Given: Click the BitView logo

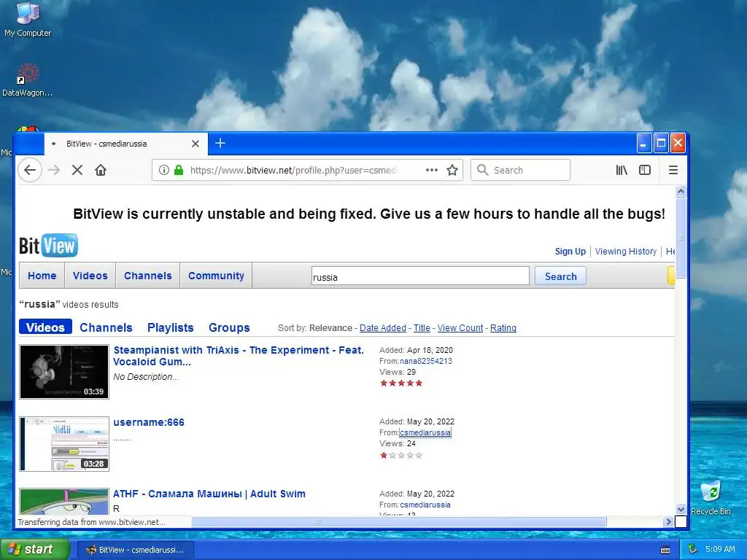Looking at the screenshot, I should click(x=48, y=246).
